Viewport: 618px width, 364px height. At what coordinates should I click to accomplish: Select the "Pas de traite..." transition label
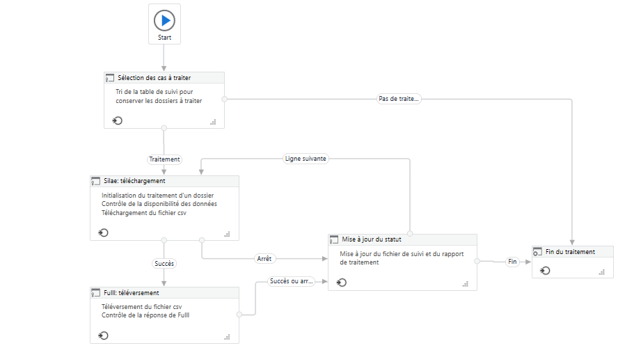click(399, 99)
